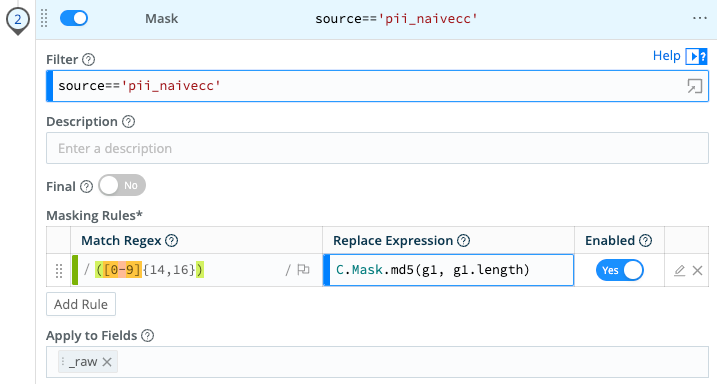Viewport: 717px width, 384px height.
Task: Click the Add Rule button
Action: [81, 304]
